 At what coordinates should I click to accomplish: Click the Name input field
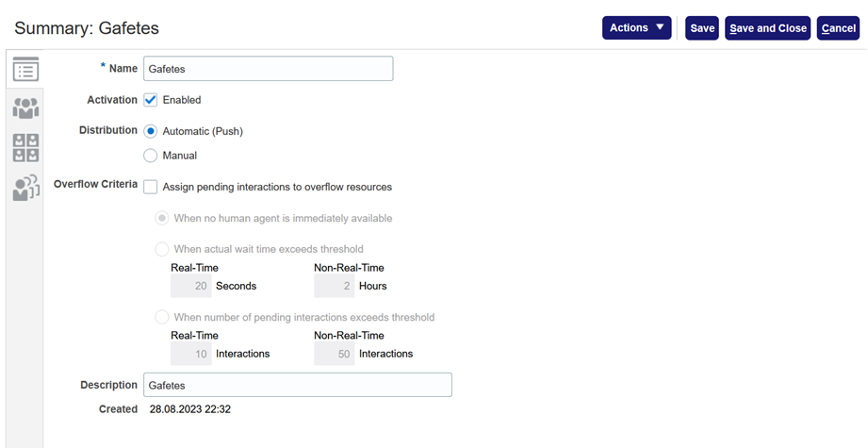click(268, 69)
